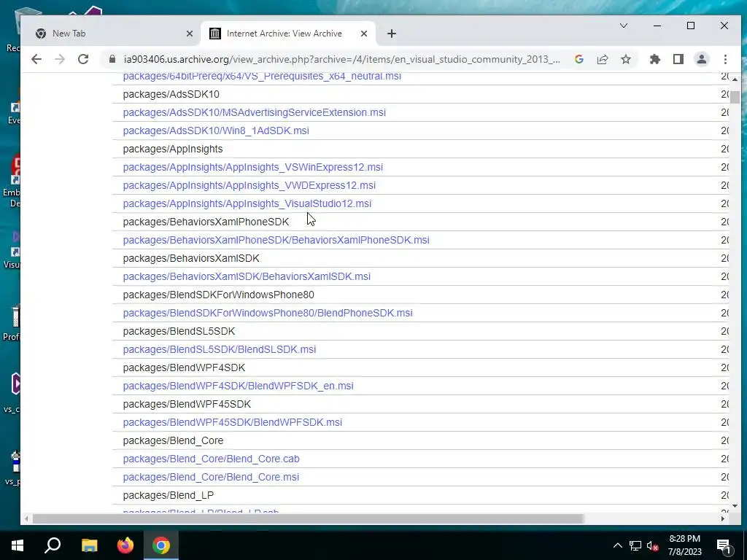Open Win8_1AdSDK.msi link
The width and height of the screenshot is (747, 560).
click(x=216, y=131)
